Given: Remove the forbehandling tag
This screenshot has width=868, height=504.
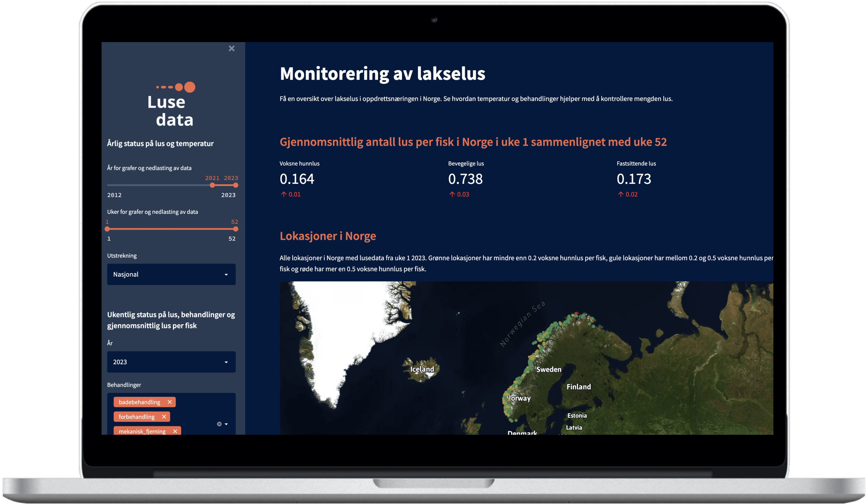Looking at the screenshot, I should [164, 416].
